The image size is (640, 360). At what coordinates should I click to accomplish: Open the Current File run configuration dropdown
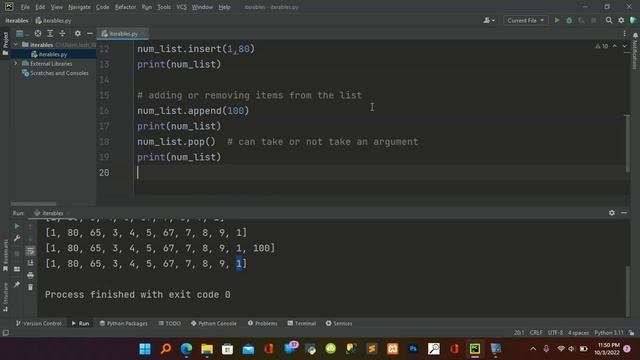pos(525,20)
